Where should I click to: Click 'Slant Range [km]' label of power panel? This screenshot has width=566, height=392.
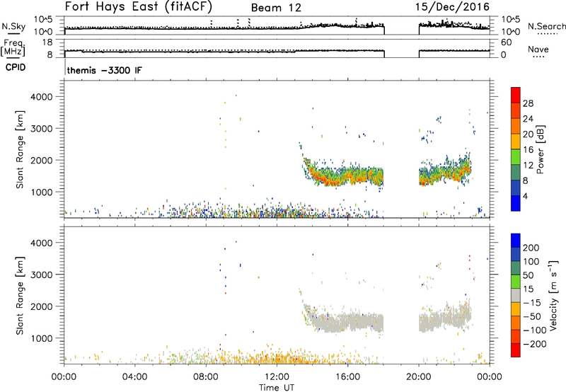20,149
